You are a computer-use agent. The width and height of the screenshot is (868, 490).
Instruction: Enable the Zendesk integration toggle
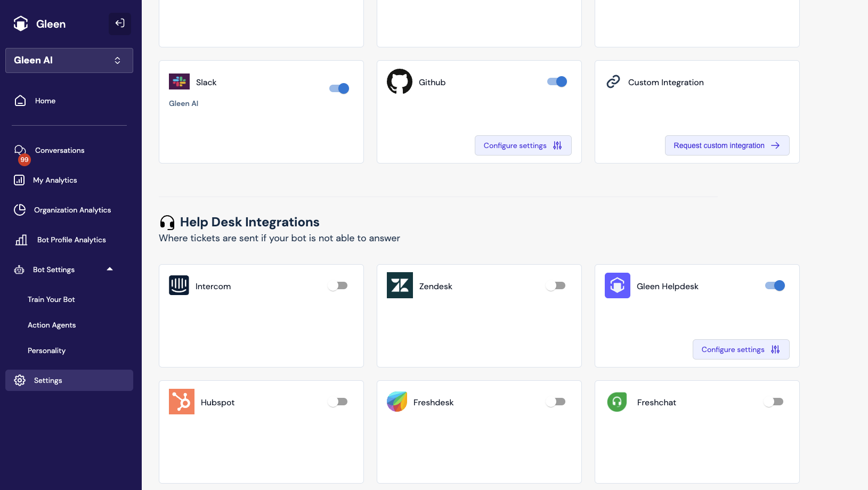pos(556,286)
